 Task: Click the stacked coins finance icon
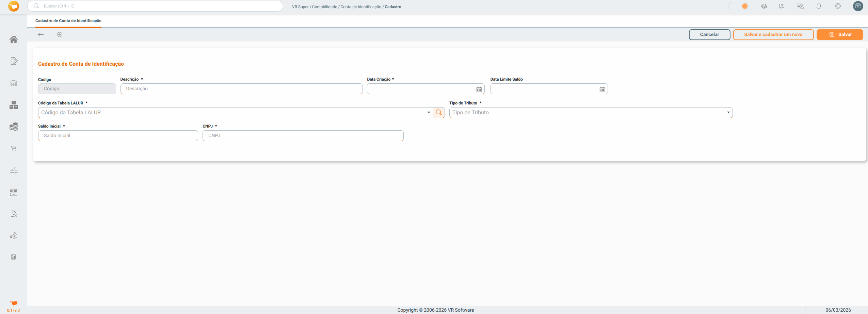tap(14, 127)
